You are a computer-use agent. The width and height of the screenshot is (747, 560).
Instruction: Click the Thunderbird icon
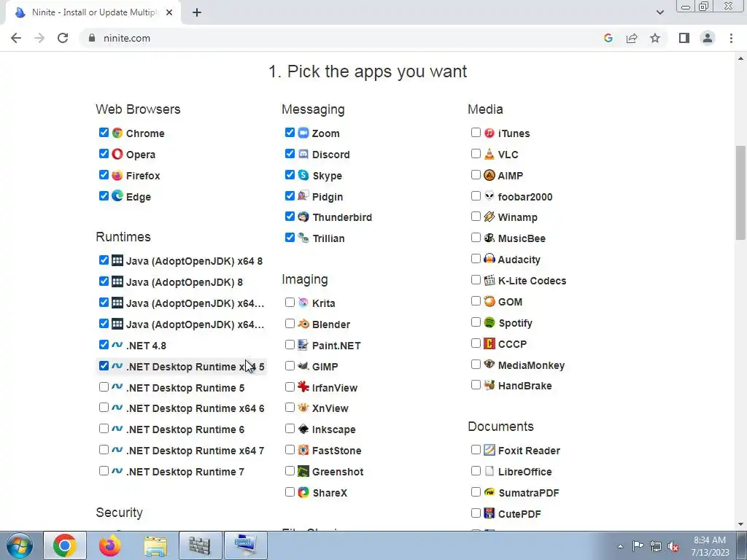pyautogui.click(x=303, y=217)
